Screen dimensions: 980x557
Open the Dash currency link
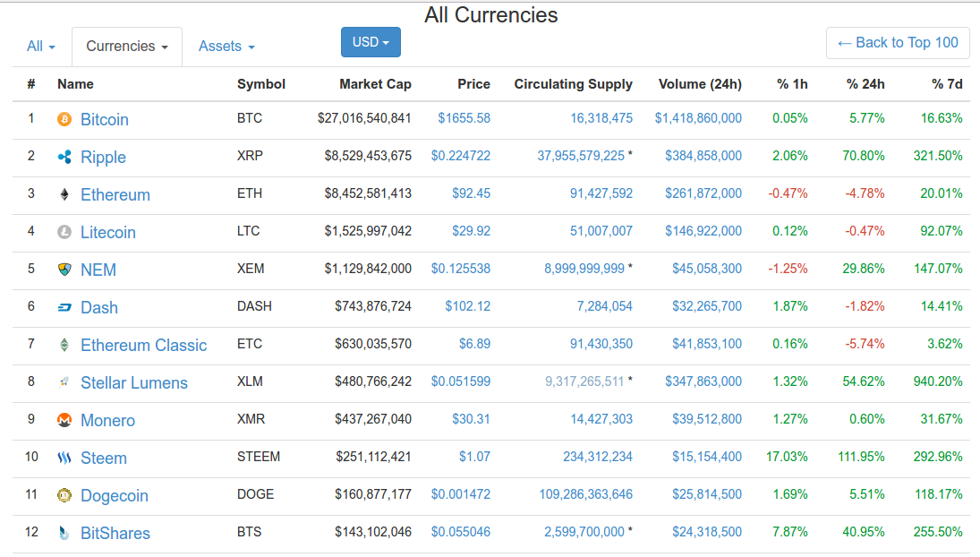coord(99,307)
